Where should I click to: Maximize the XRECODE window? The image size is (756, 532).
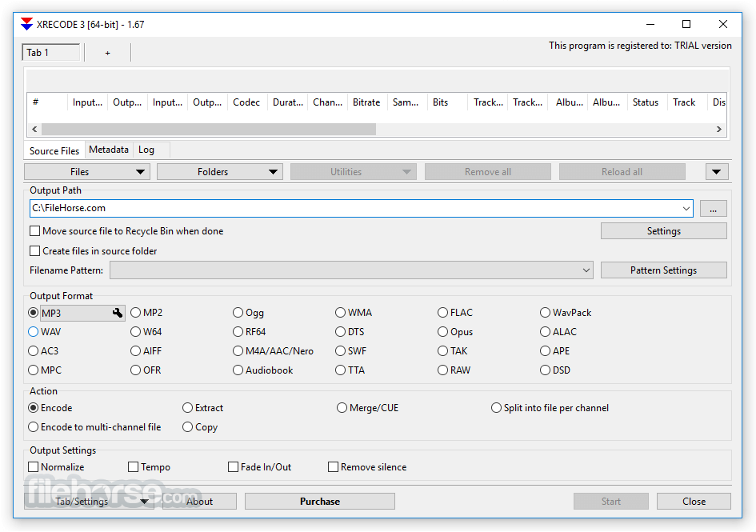pyautogui.click(x=686, y=24)
